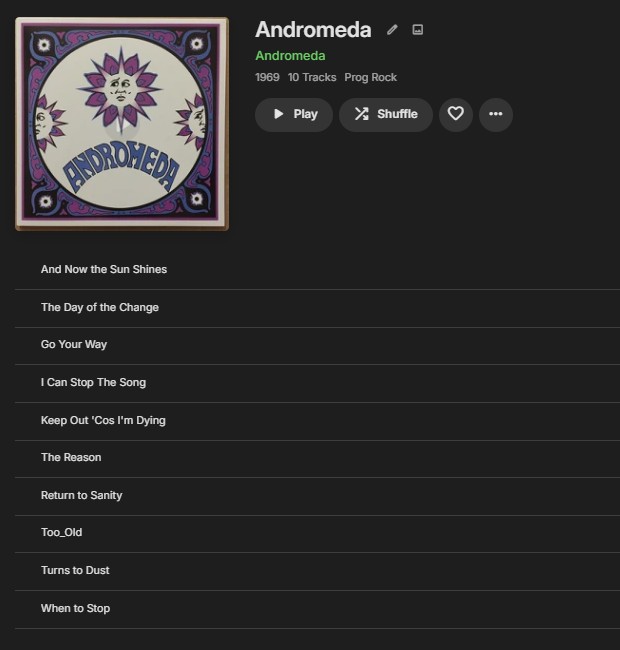Toggle the heart favorite button
This screenshot has height=650, width=620.
click(x=456, y=114)
